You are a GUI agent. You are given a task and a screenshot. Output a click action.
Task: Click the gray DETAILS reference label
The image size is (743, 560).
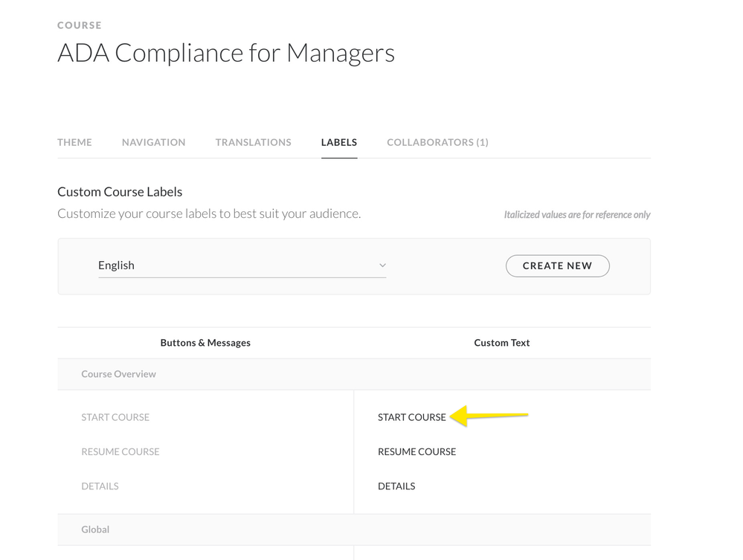[100, 486]
